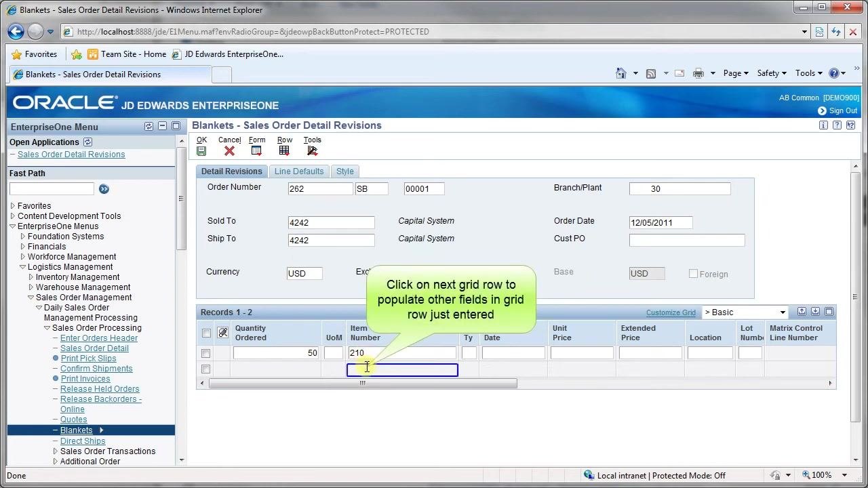The width and height of the screenshot is (868, 488).
Task: Open the Form exit icon
Action: tap(256, 150)
